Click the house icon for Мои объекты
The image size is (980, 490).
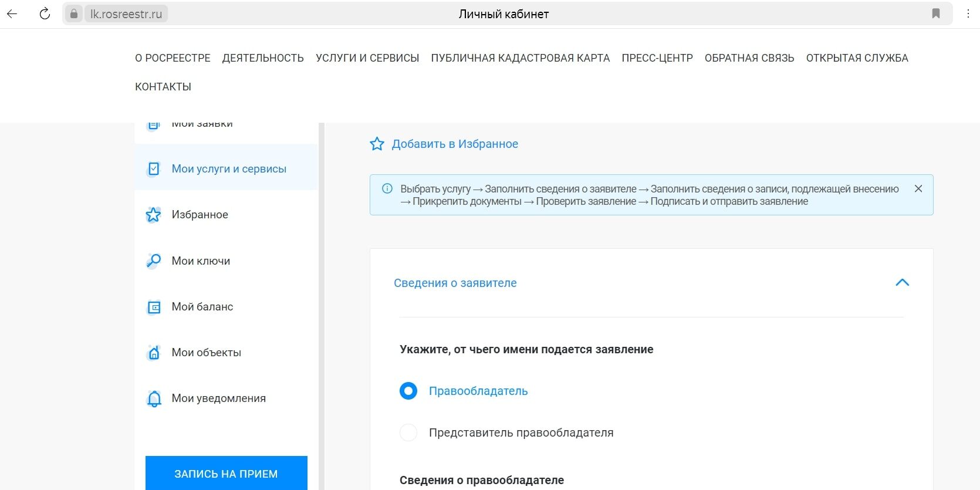tap(154, 353)
